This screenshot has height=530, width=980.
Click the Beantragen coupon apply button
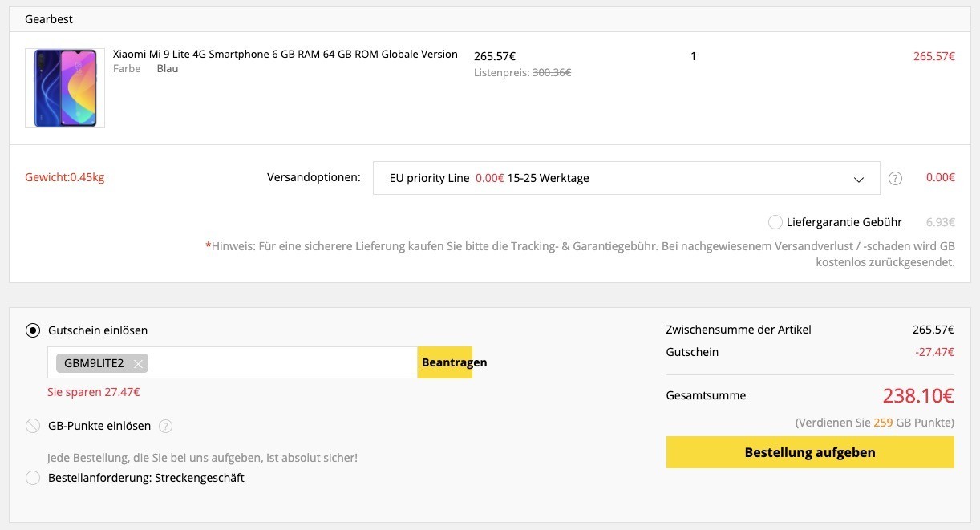445,362
